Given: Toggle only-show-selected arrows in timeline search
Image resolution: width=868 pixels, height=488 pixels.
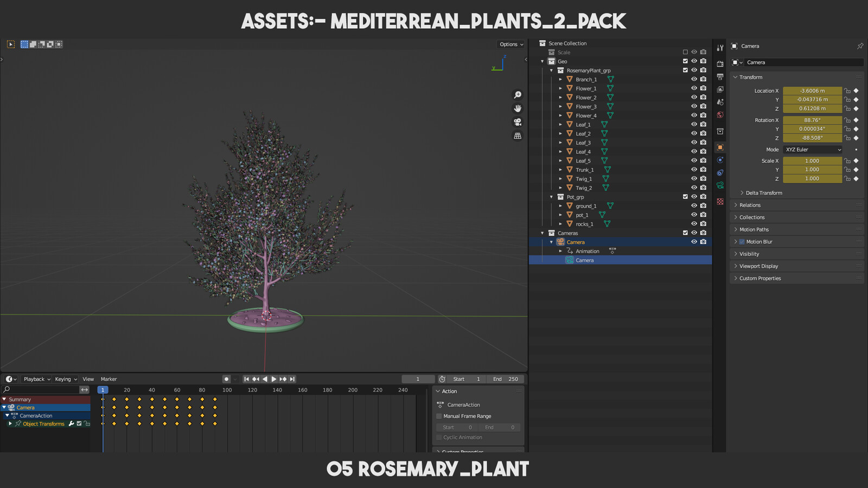Looking at the screenshot, I should (85, 389).
